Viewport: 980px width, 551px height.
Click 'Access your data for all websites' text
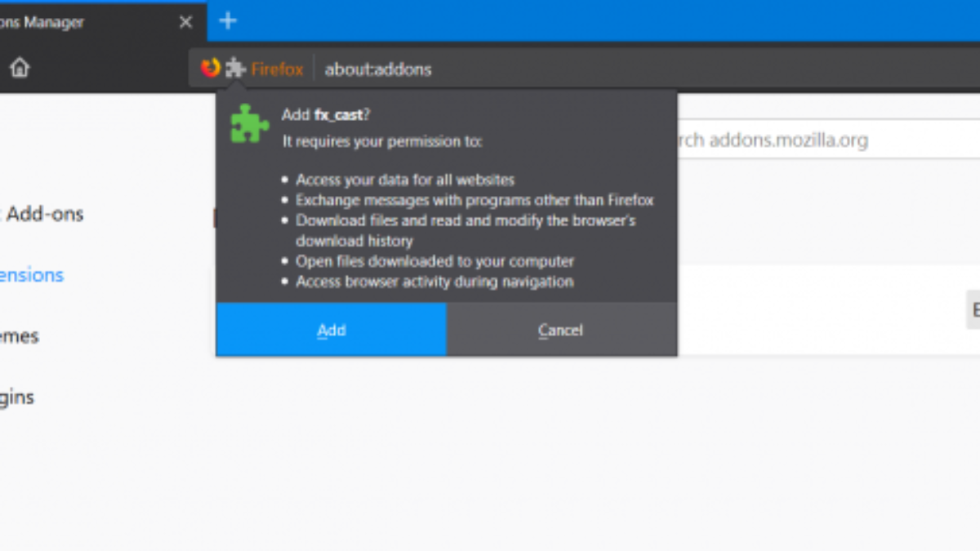click(405, 180)
